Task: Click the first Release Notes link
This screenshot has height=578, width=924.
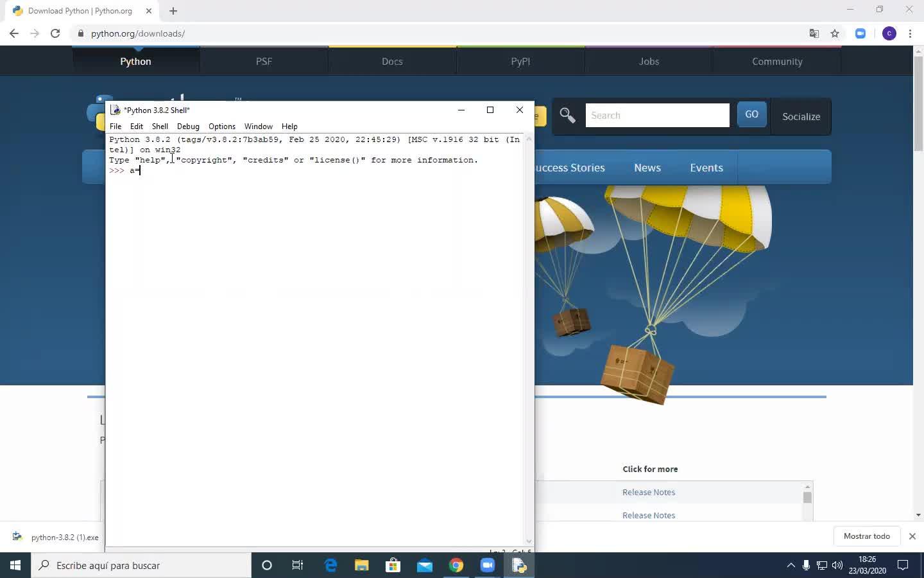Action: coord(649,493)
